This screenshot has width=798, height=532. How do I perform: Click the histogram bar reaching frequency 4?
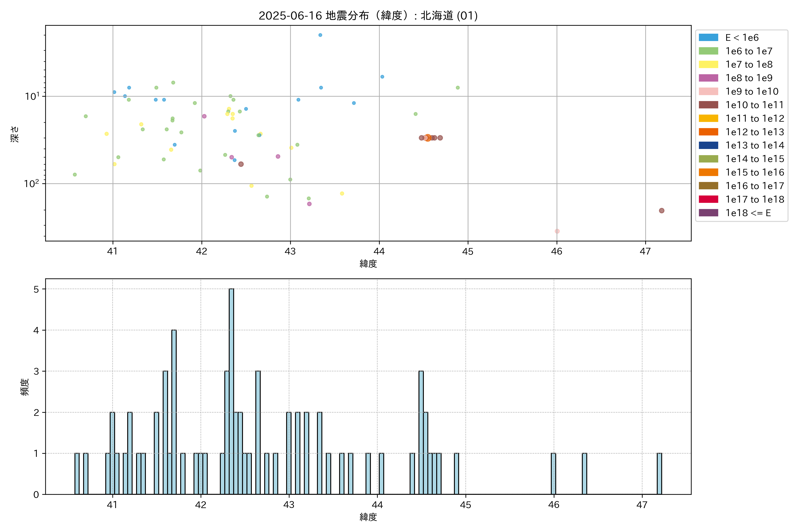click(174, 412)
